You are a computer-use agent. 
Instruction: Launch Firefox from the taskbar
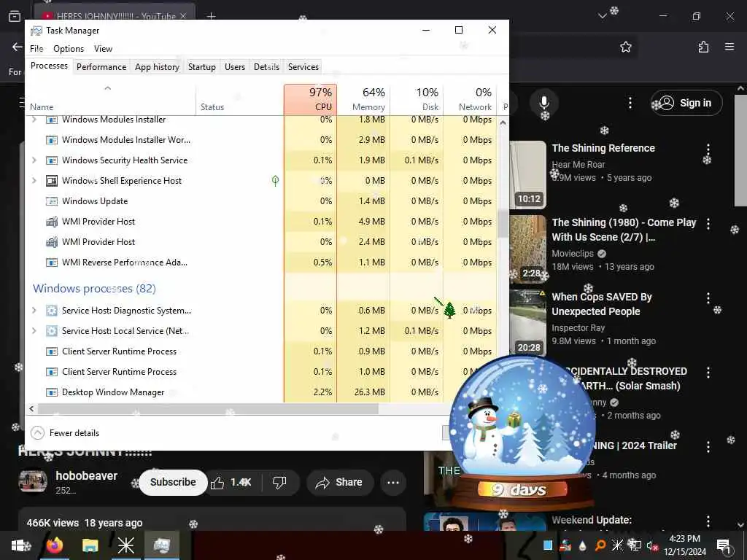[55, 545]
